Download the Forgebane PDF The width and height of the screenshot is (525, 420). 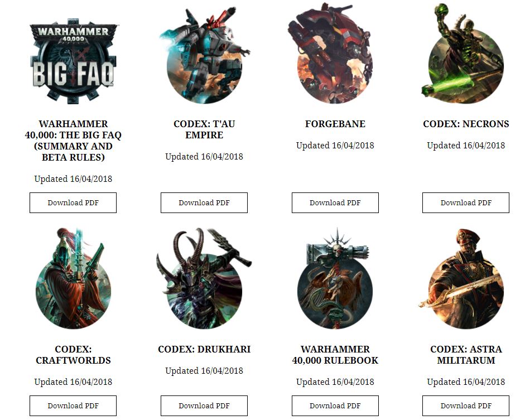pyautogui.click(x=335, y=203)
